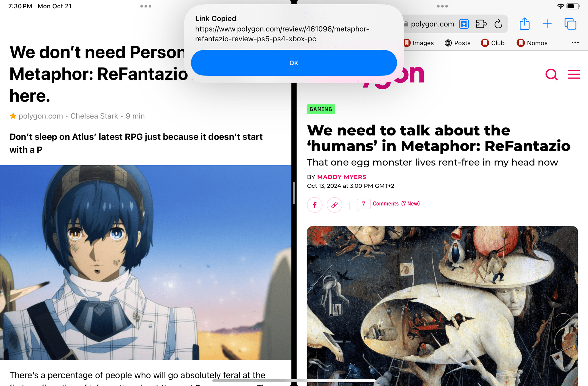Open Safari window multitasking three-dots menu
This screenshot has width=588, height=386.
tap(442, 6)
